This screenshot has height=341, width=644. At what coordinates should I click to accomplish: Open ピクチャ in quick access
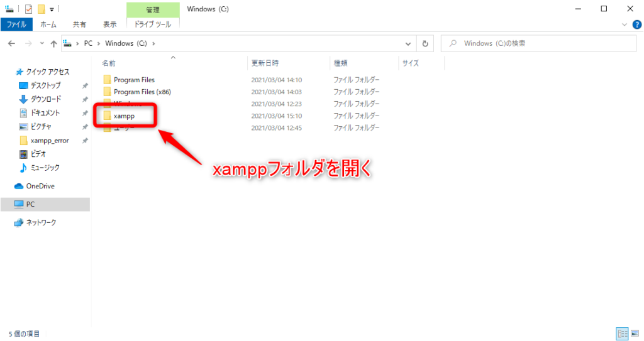pos(41,127)
